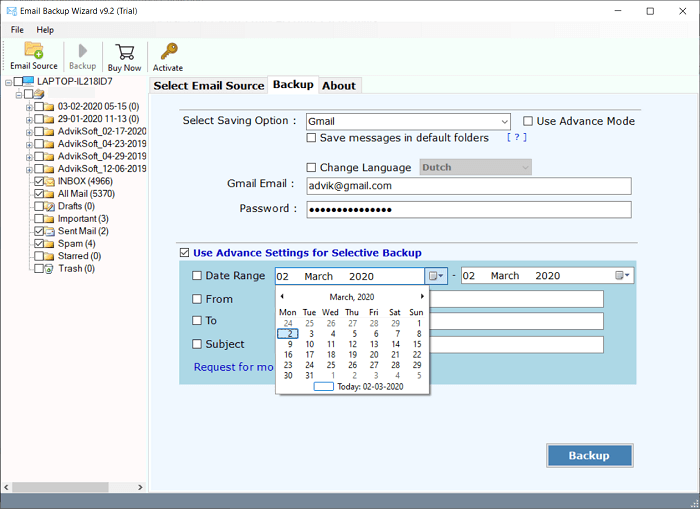The width and height of the screenshot is (700, 509).
Task: Click the Password input field
Action: (x=469, y=209)
